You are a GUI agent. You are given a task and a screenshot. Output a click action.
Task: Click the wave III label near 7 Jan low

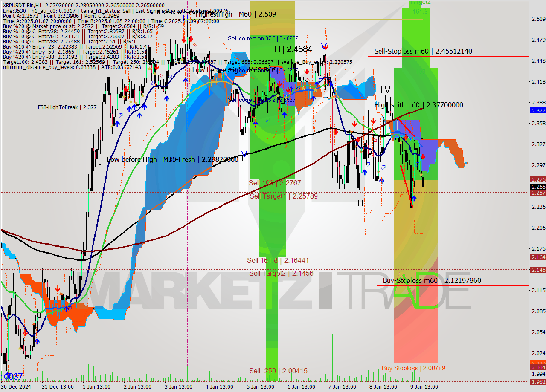[358, 203]
